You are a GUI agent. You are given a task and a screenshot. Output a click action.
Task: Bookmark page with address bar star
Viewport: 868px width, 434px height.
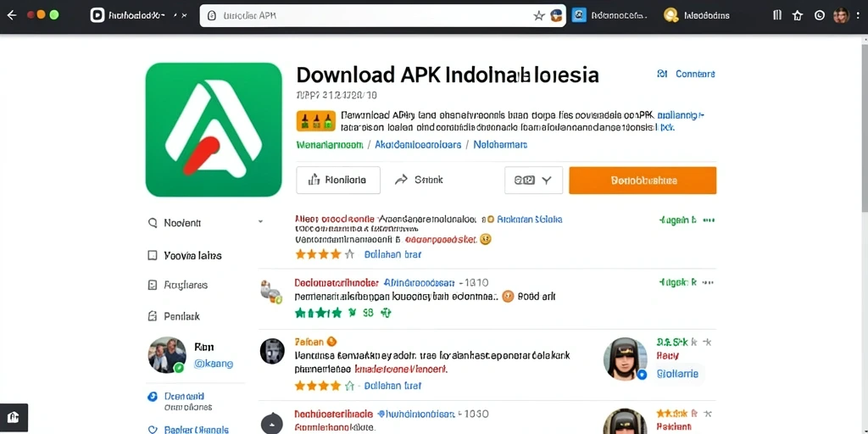(x=538, y=16)
